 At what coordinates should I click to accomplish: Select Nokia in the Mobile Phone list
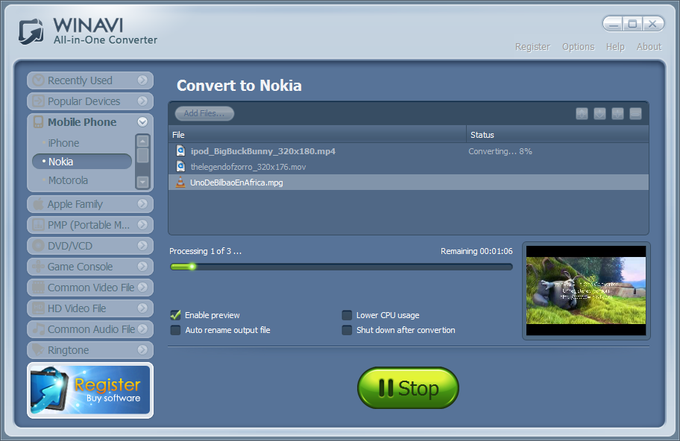point(82,161)
